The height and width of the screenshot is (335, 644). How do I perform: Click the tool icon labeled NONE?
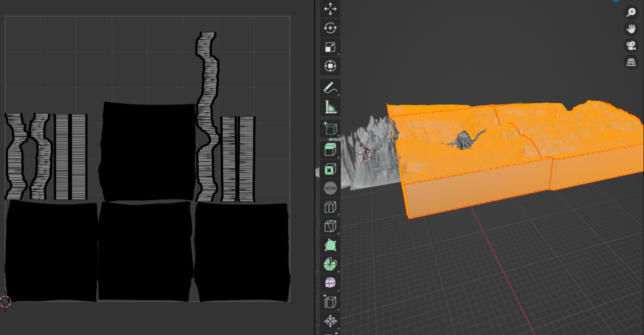click(x=330, y=188)
